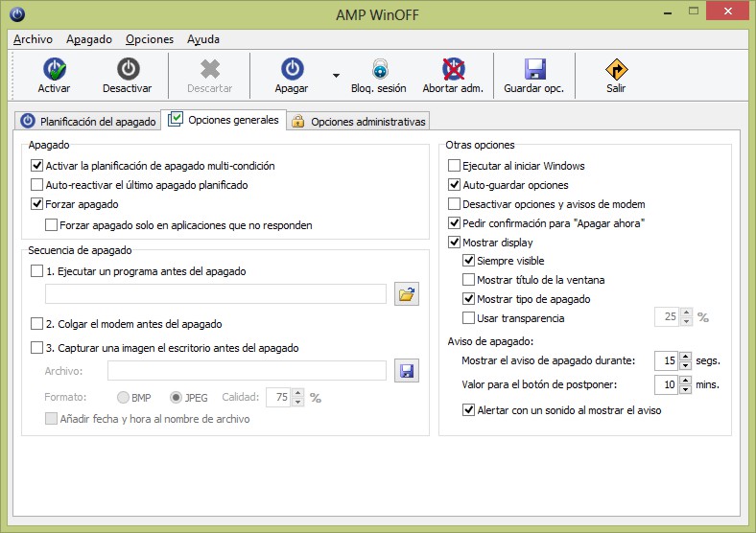Viewport: 756px width, 533px height.
Task: Click the Archivo capture filename field
Action: pos(247,371)
